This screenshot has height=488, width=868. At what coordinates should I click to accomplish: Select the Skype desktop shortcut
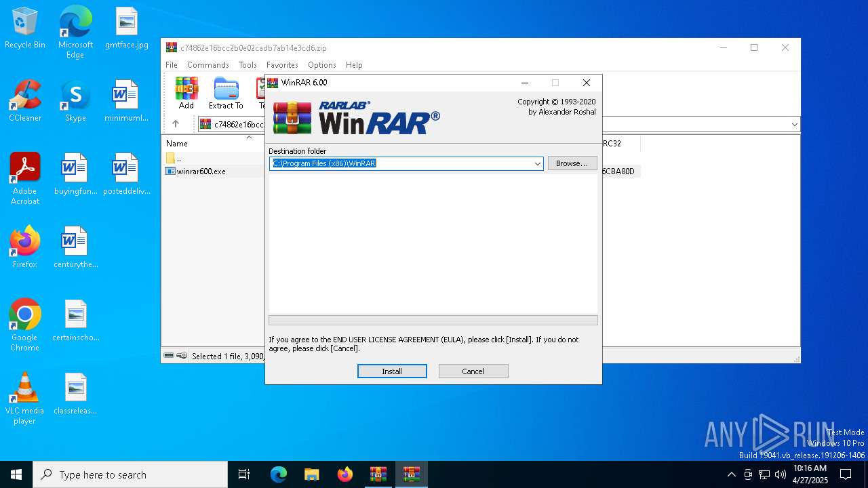tap(75, 101)
